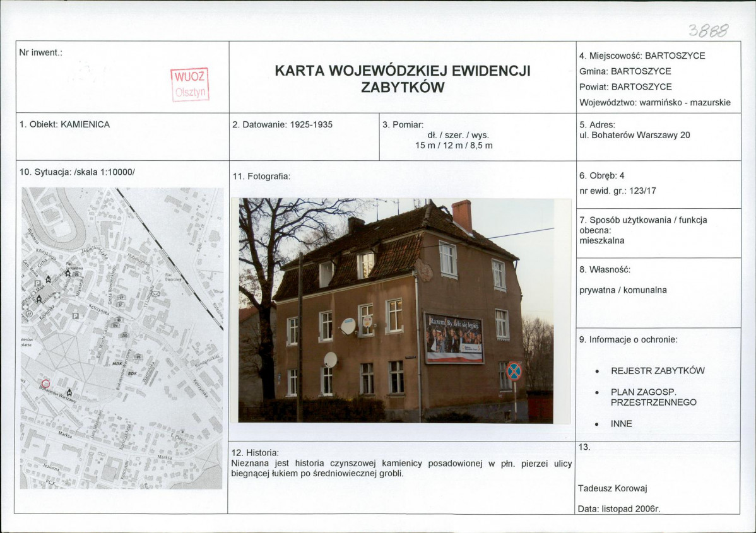The image size is (756, 533).
Task: Select the REJESTR ZABYTKÓW bullet item
Action: (x=657, y=371)
